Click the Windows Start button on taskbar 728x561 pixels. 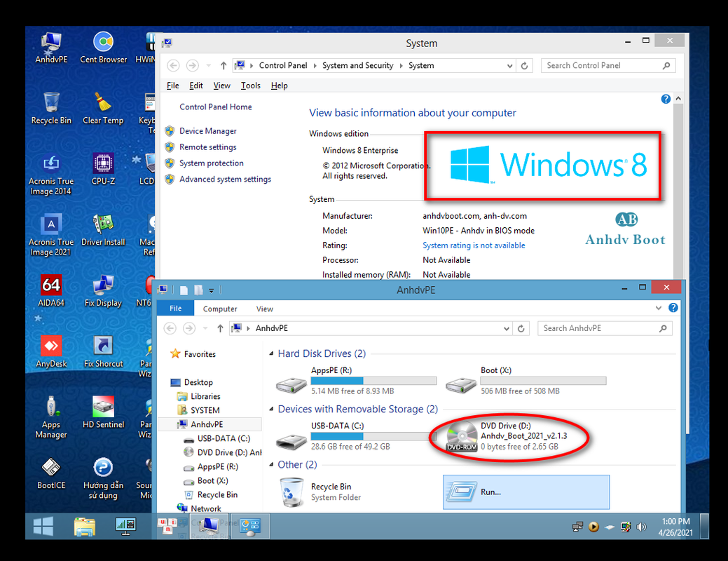[x=43, y=527]
